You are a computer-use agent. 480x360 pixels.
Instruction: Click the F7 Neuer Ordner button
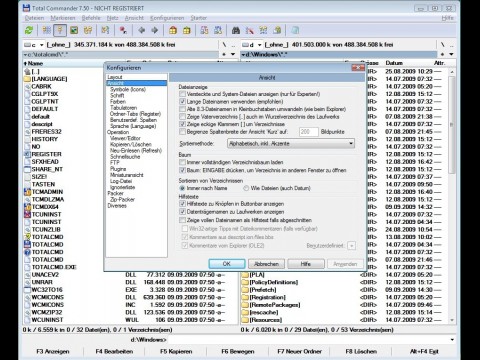pyautogui.click(x=299, y=351)
